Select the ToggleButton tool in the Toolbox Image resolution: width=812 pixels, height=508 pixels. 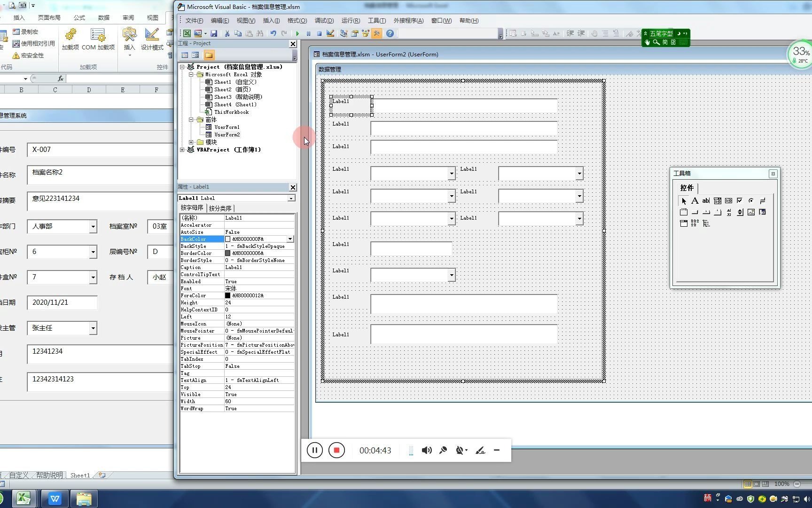coord(762,200)
